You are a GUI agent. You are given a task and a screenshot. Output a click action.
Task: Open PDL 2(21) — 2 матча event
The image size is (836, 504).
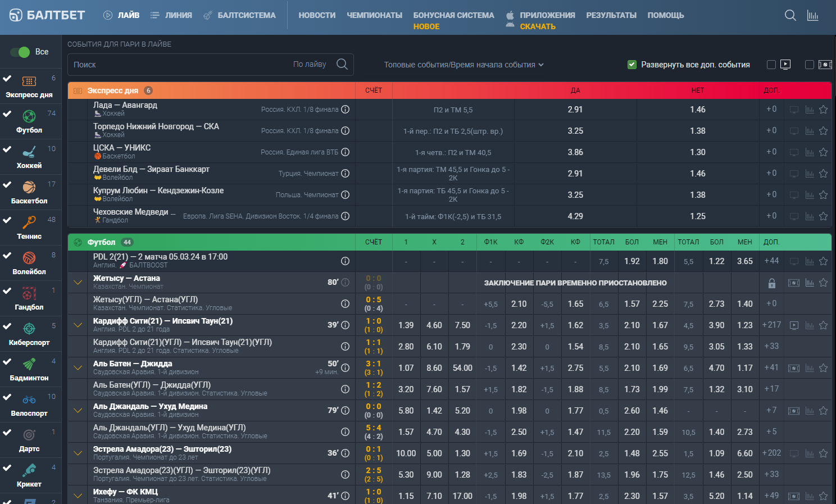pyautogui.click(x=160, y=257)
